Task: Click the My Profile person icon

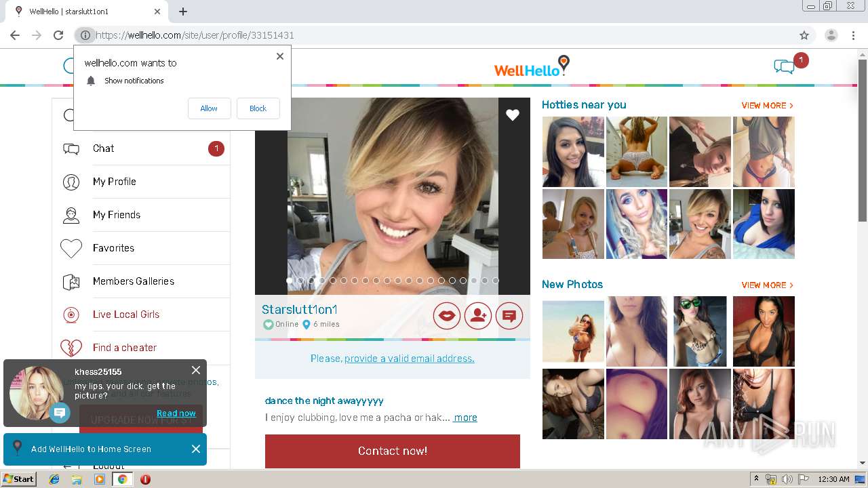Action: point(71,182)
